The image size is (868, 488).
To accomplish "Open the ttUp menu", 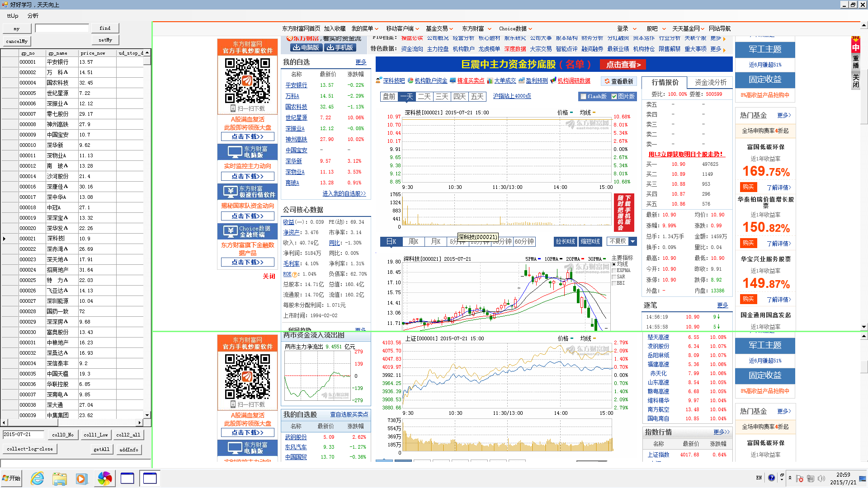I will coord(13,16).
